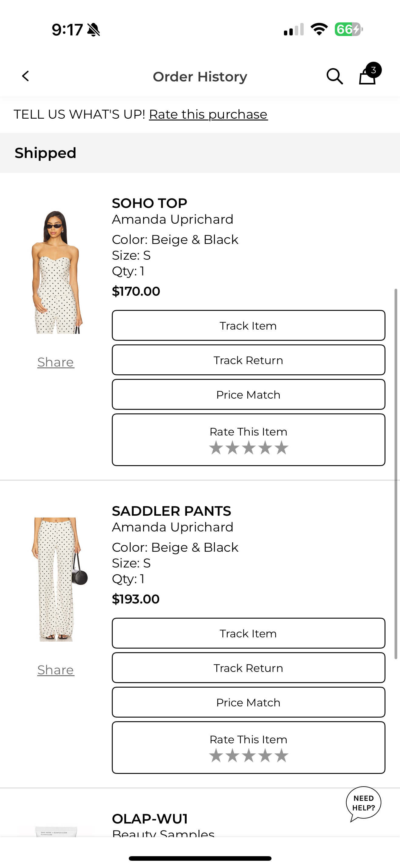Image resolution: width=400 pixels, height=868 pixels.
Task: Track Item for Saddler Pants
Action: pos(248,633)
